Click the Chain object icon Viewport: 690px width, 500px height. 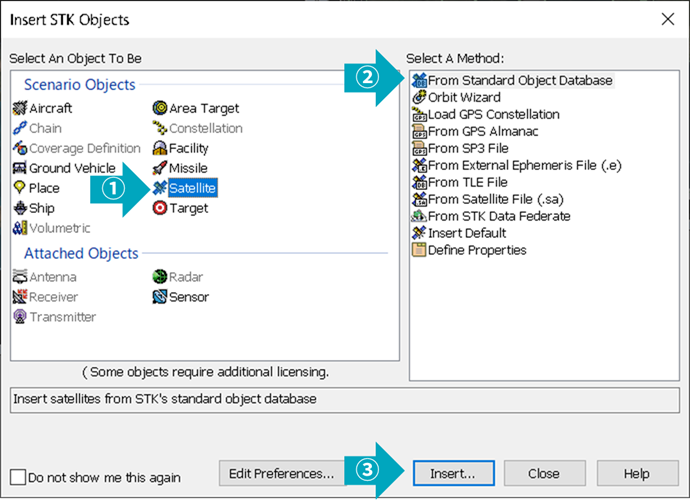(20, 128)
